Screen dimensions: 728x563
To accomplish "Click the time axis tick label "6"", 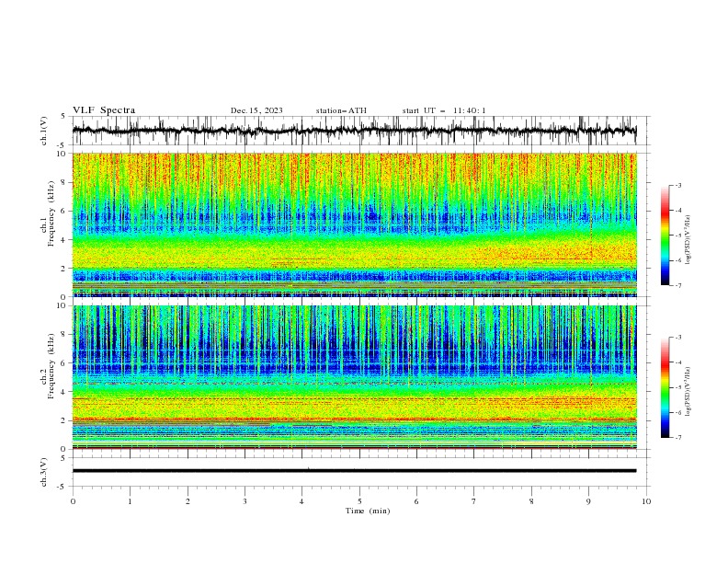I will tap(416, 501).
